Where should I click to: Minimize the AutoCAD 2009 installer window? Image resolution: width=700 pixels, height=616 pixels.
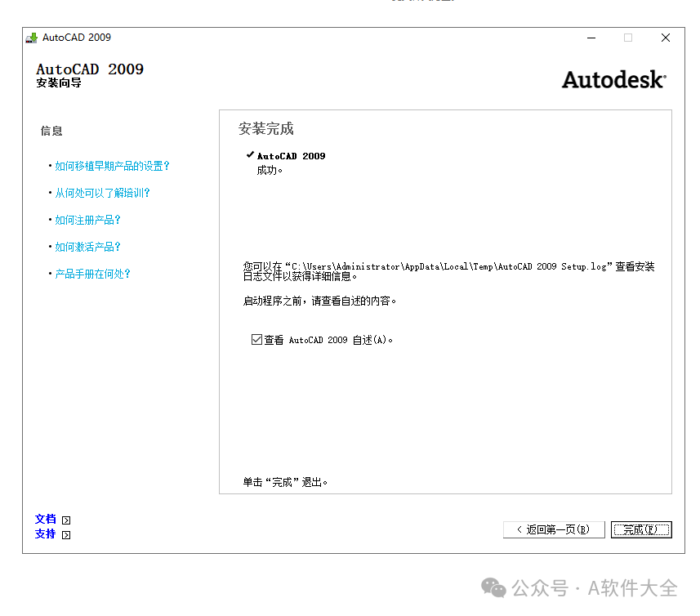tap(591, 38)
